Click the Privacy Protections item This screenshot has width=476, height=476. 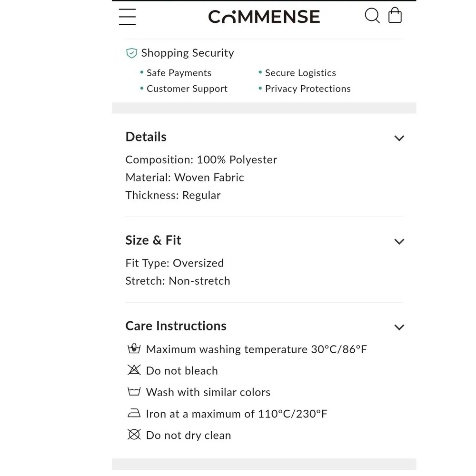click(x=307, y=89)
